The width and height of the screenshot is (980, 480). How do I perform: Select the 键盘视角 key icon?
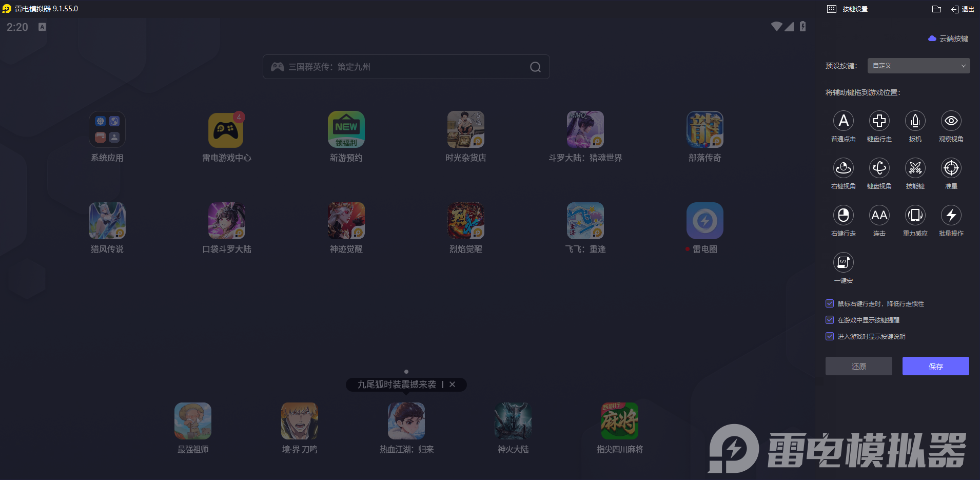[879, 168]
